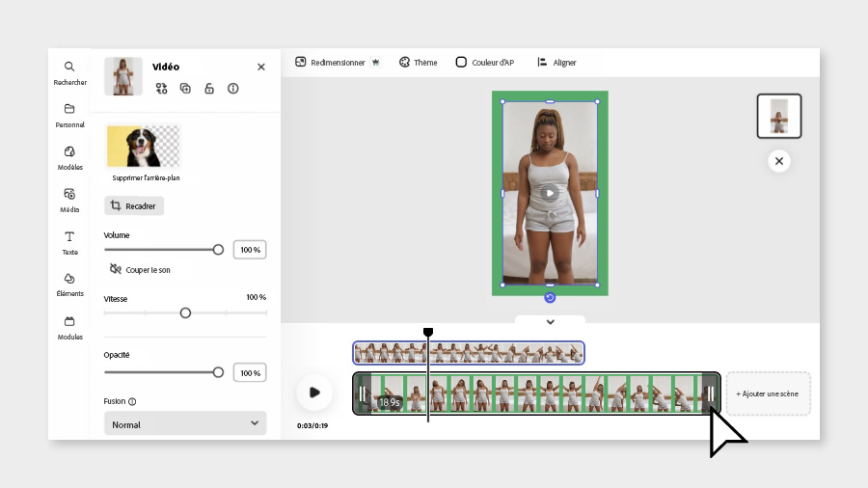
Task: Click the top-left resize handle of canvas video
Action: pyautogui.click(x=502, y=102)
